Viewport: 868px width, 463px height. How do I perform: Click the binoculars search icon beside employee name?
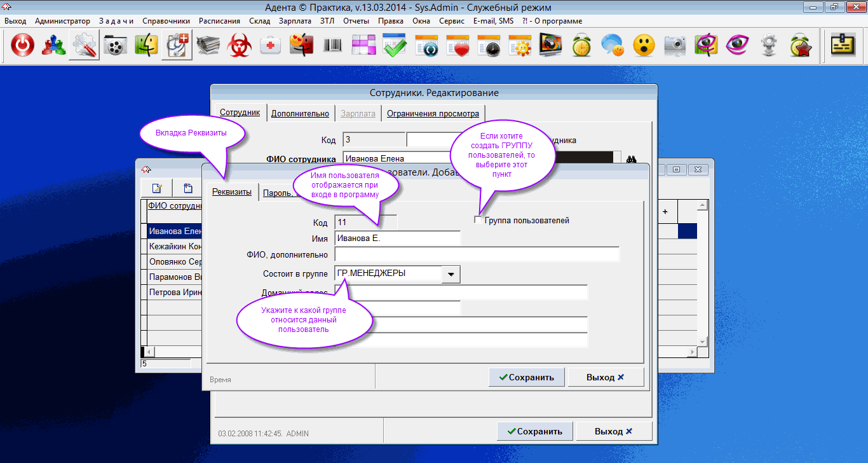click(x=631, y=159)
